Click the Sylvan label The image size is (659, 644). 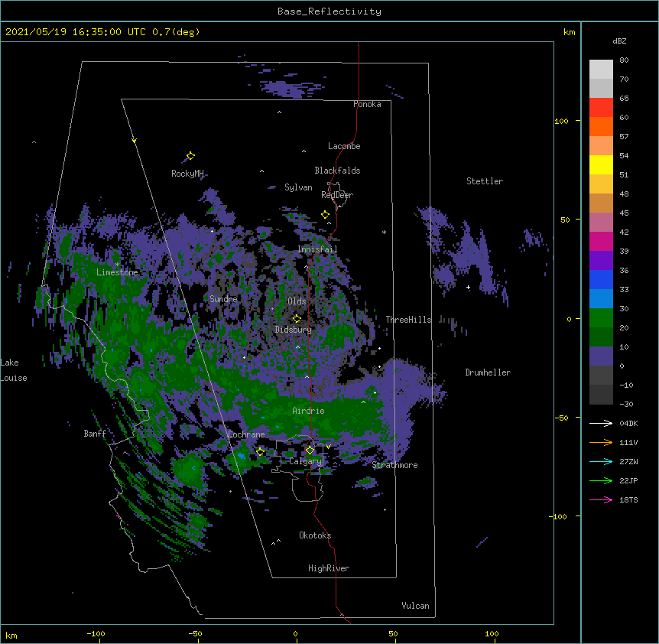(298, 187)
